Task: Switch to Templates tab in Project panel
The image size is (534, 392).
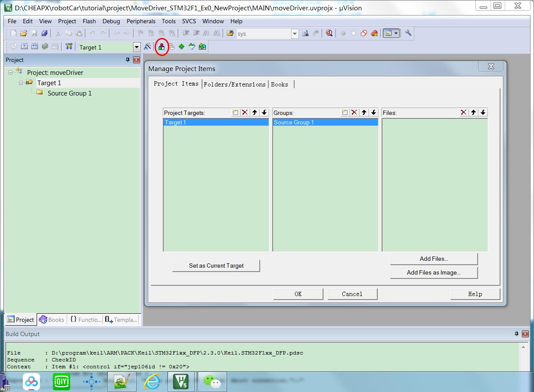Action: [121, 320]
